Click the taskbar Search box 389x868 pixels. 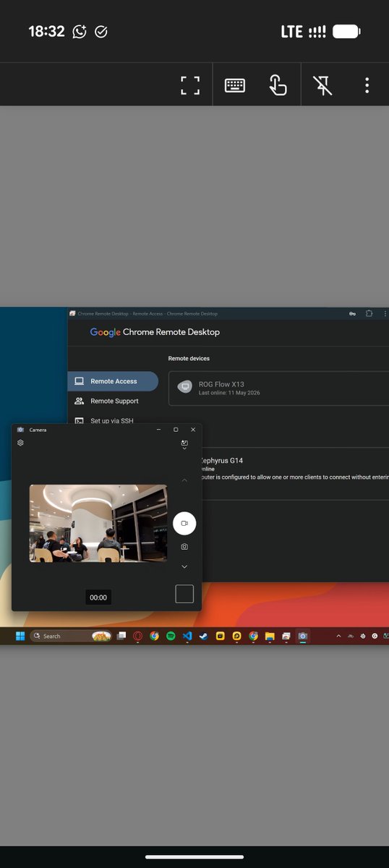tap(70, 636)
